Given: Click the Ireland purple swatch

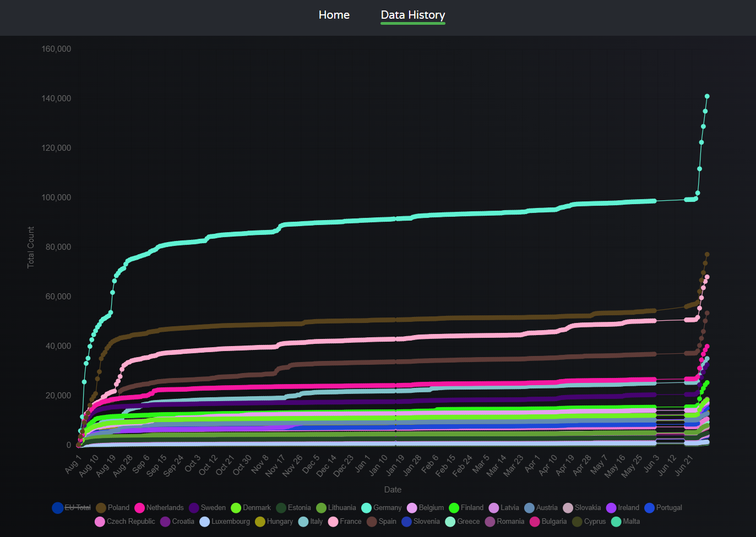Looking at the screenshot, I should point(611,508).
